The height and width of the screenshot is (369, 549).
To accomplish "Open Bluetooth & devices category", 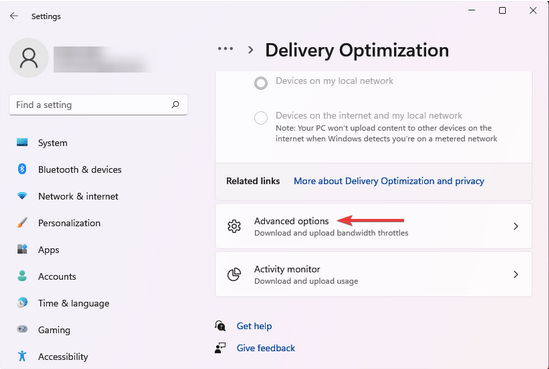I will (x=80, y=169).
